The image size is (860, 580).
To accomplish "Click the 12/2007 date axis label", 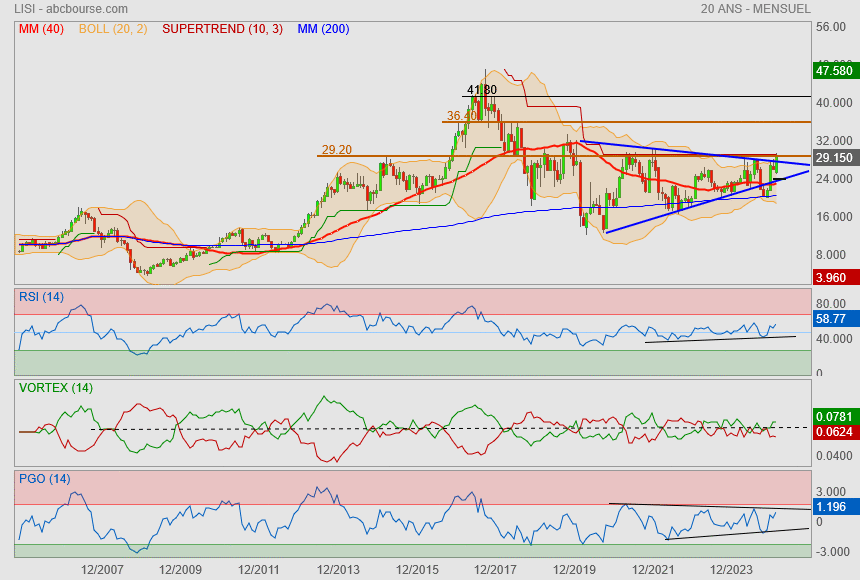I will point(102,570).
